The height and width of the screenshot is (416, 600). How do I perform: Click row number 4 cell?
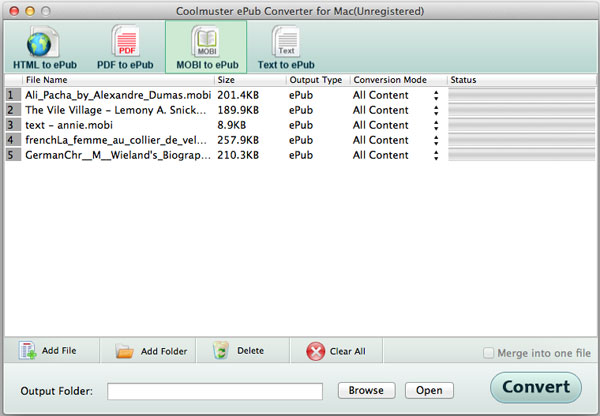[x=13, y=140]
